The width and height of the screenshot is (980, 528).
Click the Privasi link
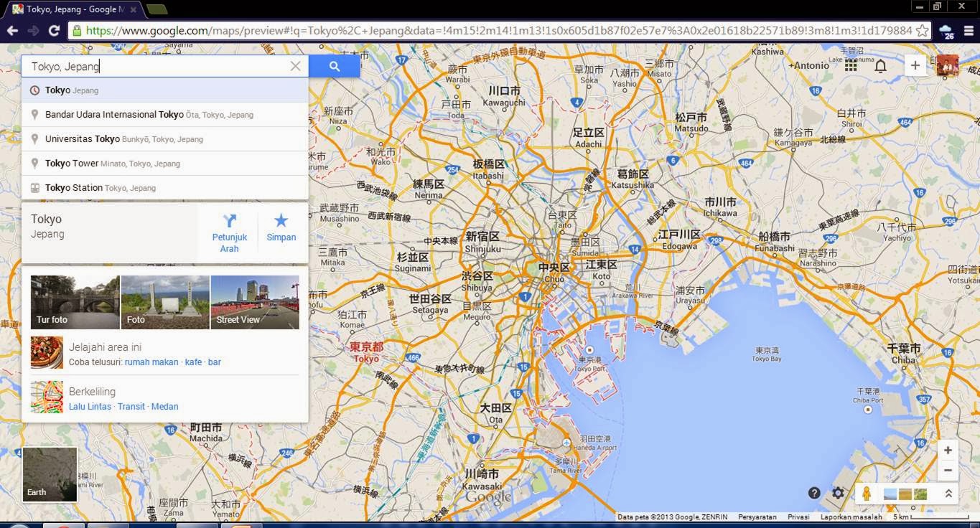(x=798, y=517)
